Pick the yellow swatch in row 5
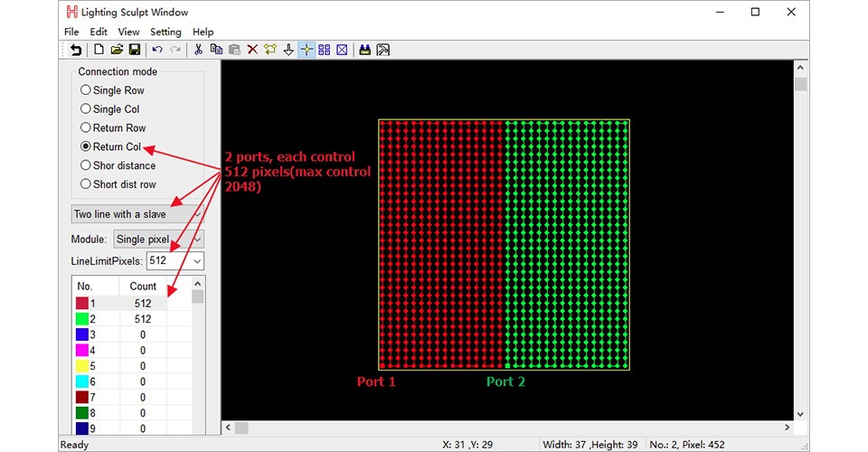Viewport: 868px width, 452px height. [x=82, y=366]
